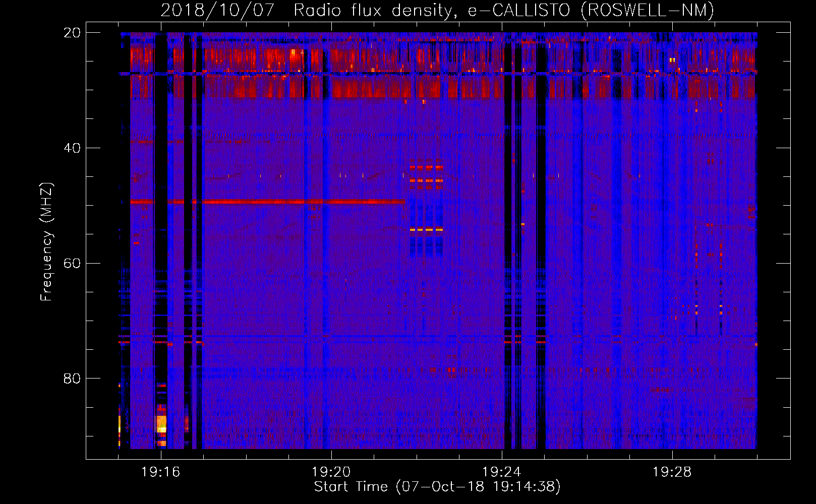Image resolution: width=816 pixels, height=504 pixels.
Task: Click the frequency tick label 40
Action: click(x=72, y=148)
